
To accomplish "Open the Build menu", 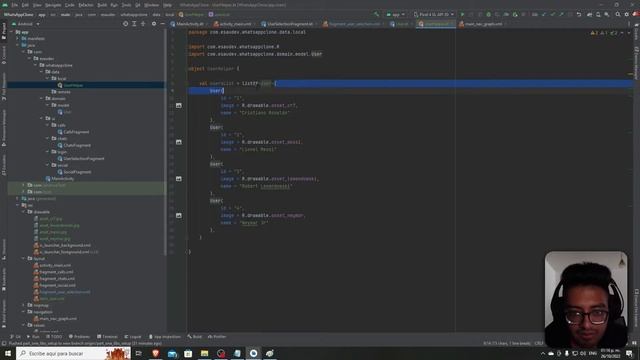I will [102, 5].
